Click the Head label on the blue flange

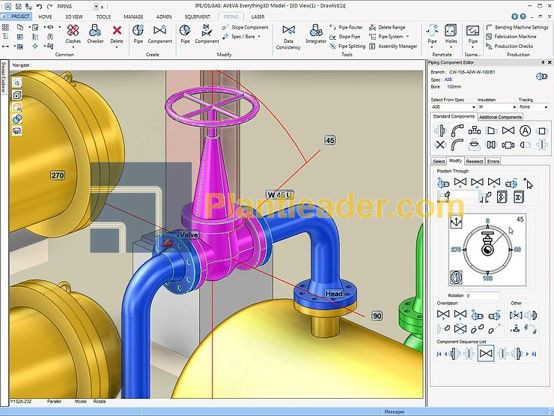click(x=334, y=294)
